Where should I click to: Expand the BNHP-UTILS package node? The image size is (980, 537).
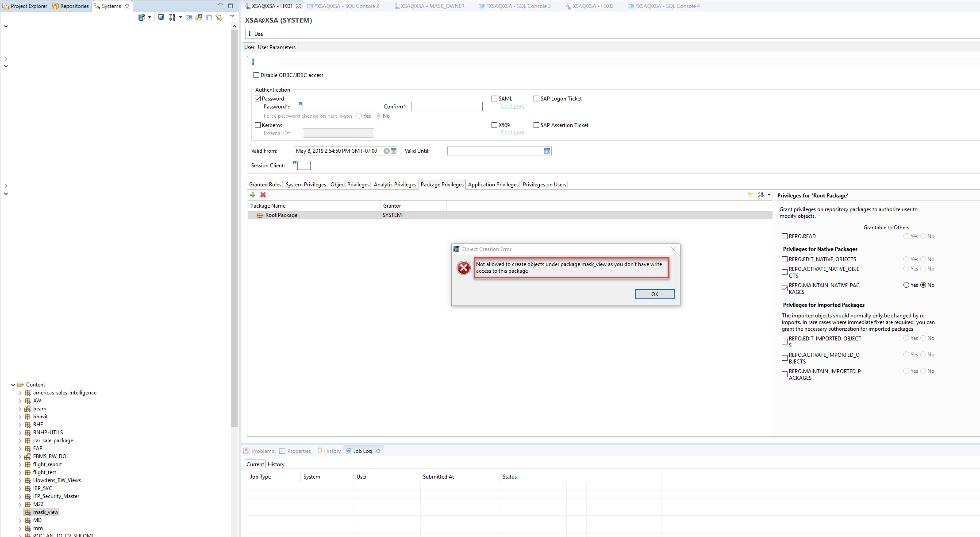pos(20,433)
